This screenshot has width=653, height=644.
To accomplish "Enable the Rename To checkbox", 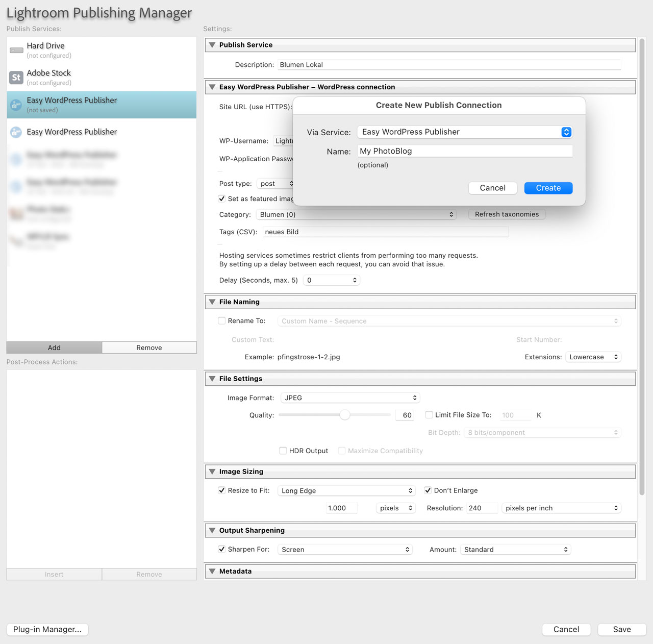I will (222, 321).
